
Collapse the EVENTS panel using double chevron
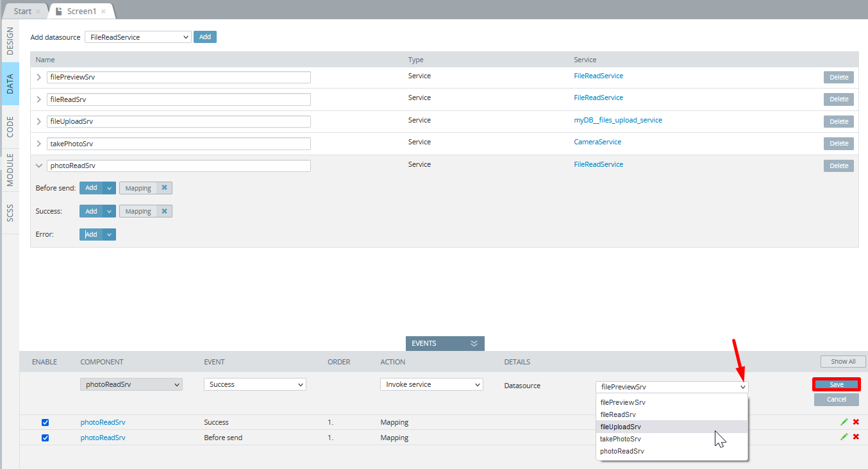click(474, 343)
